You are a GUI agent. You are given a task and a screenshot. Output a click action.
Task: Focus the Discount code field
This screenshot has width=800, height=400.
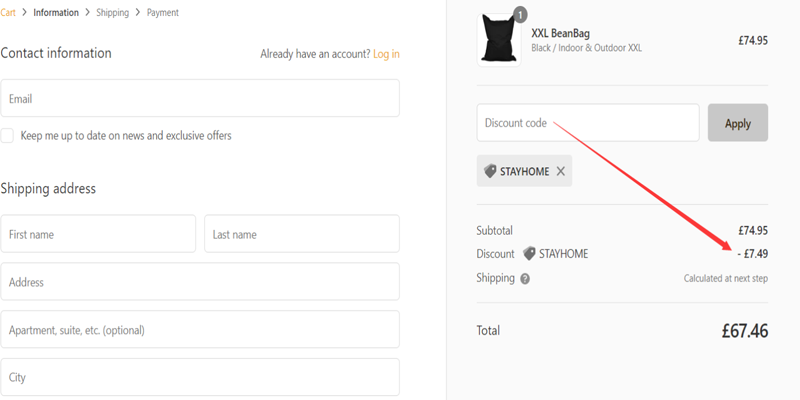[588, 123]
